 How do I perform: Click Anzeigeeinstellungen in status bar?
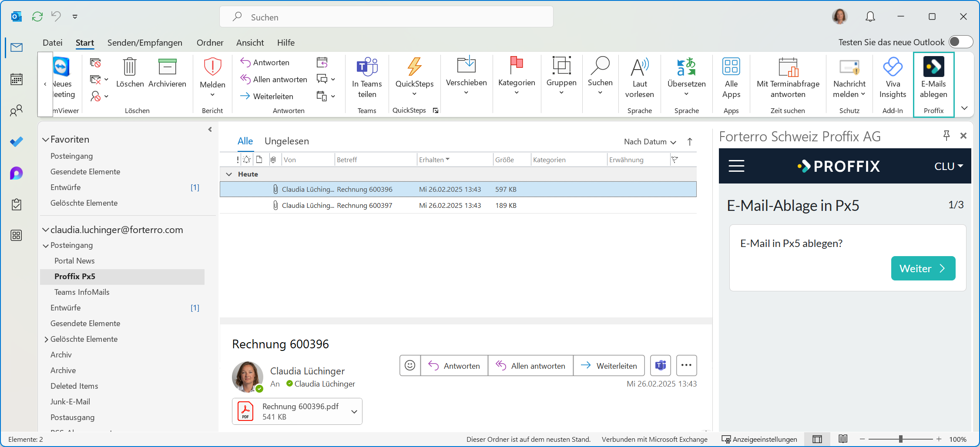pos(759,439)
